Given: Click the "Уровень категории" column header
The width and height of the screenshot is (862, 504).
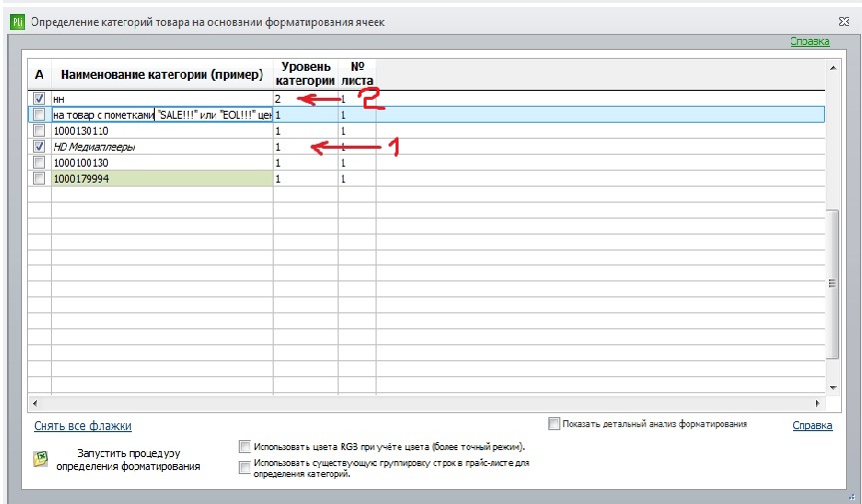Looking at the screenshot, I should pos(306,74).
